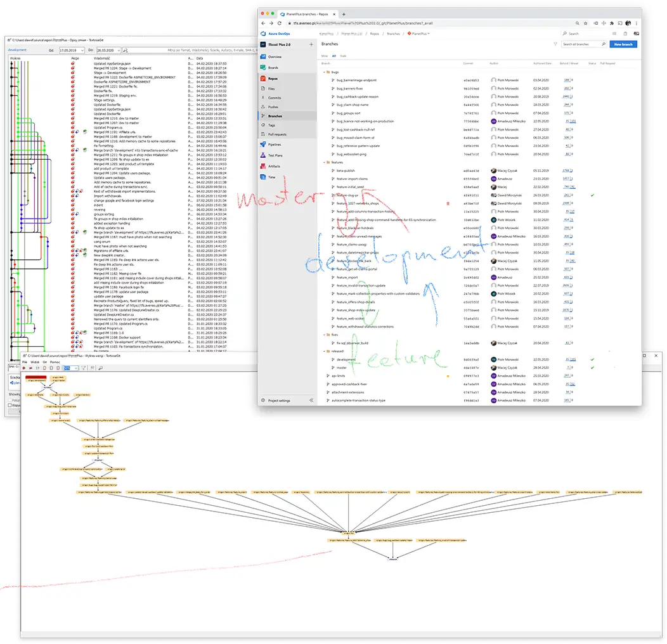Open the Pomoc menu in graph window
This screenshot has width=667, height=644.
[x=55, y=362]
